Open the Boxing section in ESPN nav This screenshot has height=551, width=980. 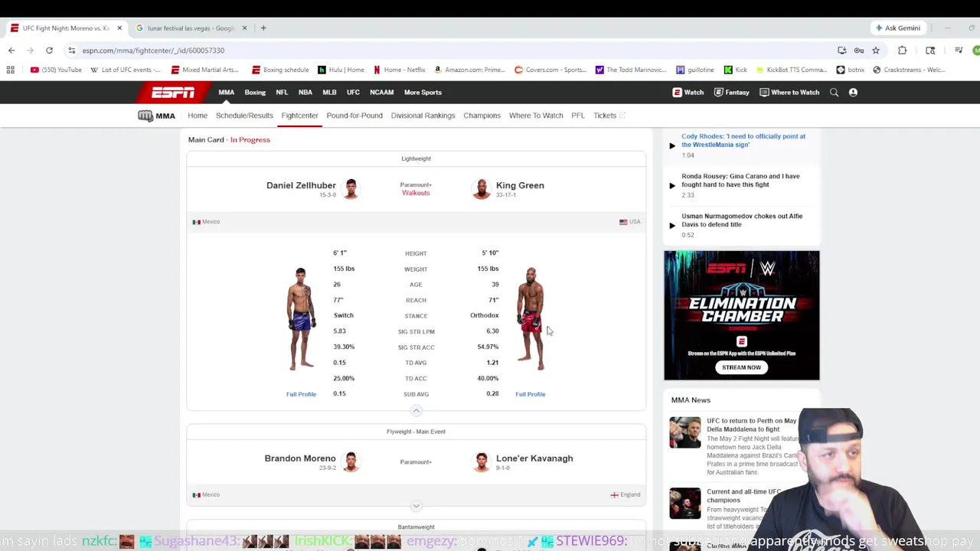click(x=255, y=93)
